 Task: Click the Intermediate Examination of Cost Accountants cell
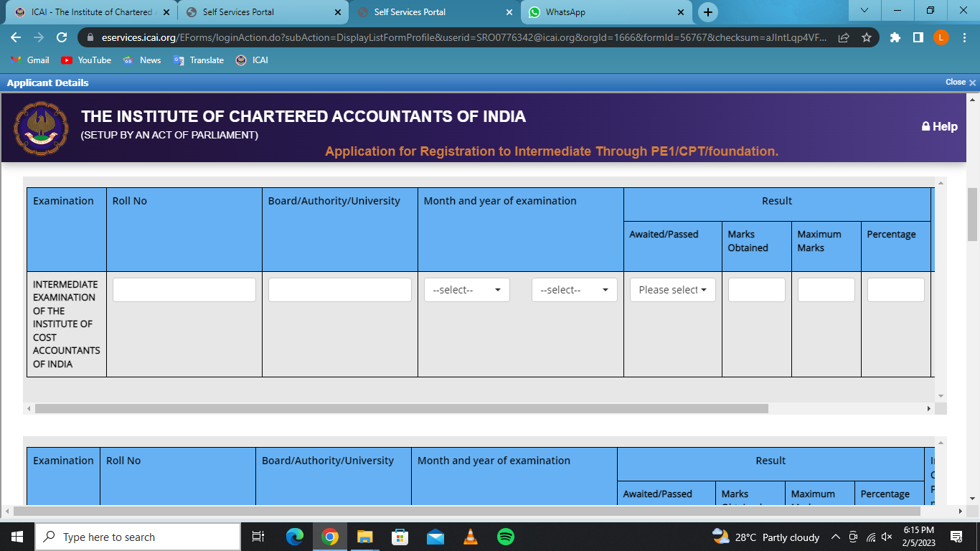[67, 324]
